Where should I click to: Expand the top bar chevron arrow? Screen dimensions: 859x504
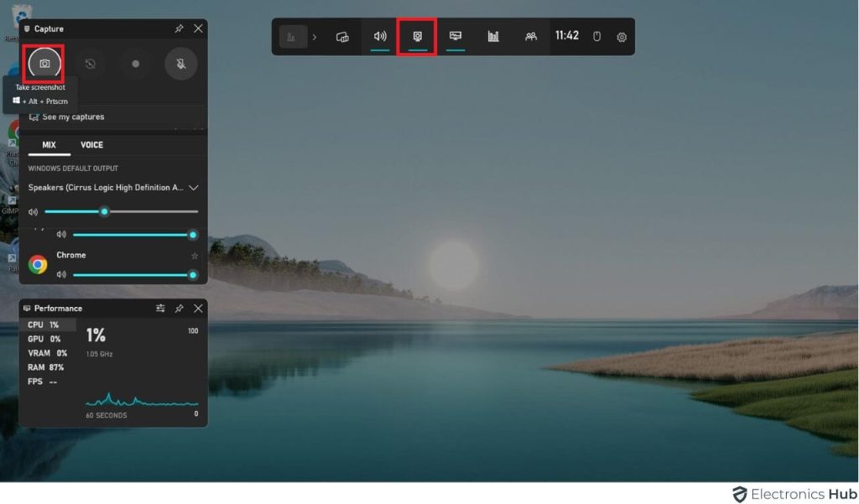click(316, 36)
